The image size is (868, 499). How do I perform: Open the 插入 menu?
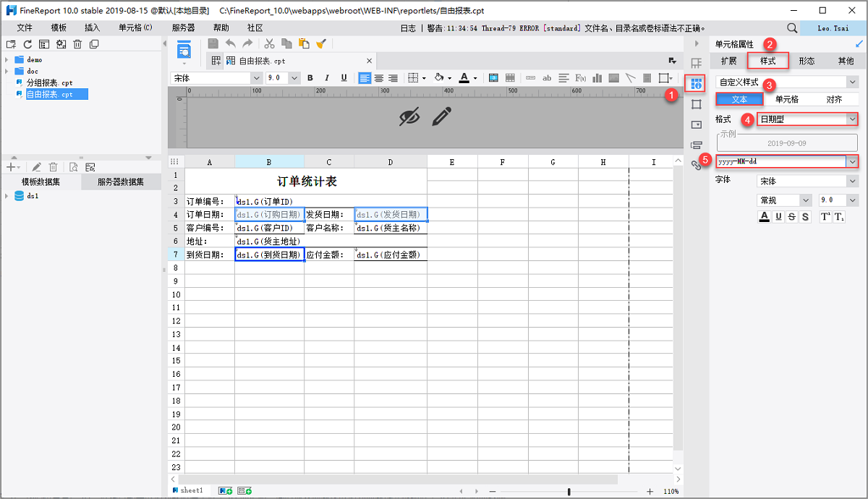tap(93, 27)
